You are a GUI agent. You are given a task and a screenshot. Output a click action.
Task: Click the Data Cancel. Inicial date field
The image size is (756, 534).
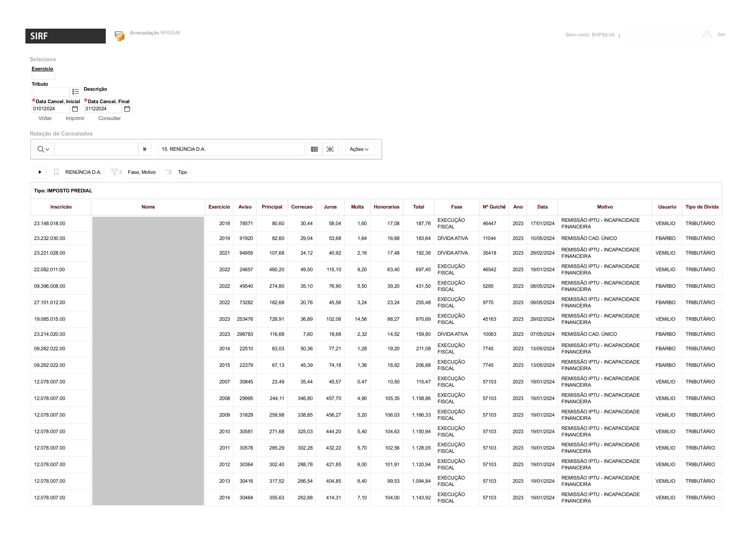tap(51, 109)
